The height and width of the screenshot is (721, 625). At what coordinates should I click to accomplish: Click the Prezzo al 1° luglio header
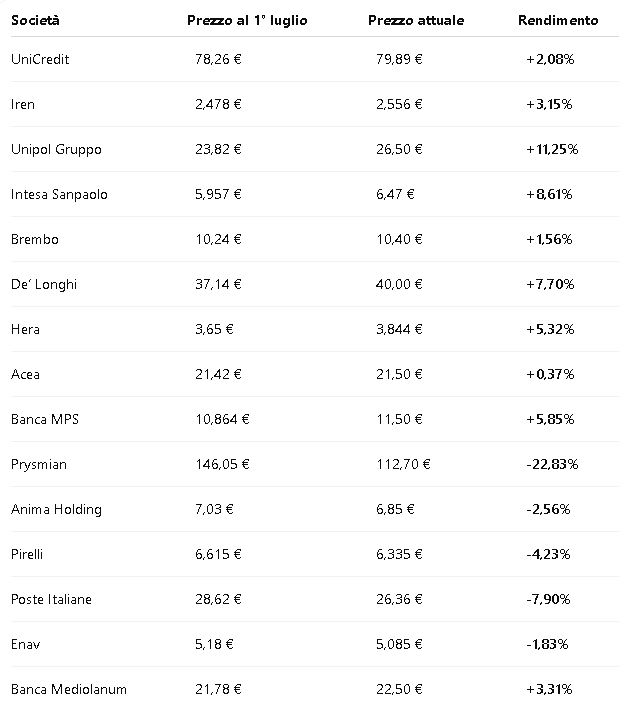pos(247,21)
